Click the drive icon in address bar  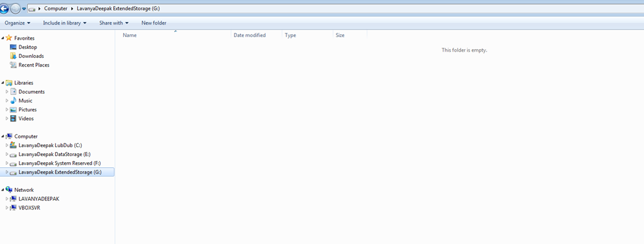[x=32, y=9]
